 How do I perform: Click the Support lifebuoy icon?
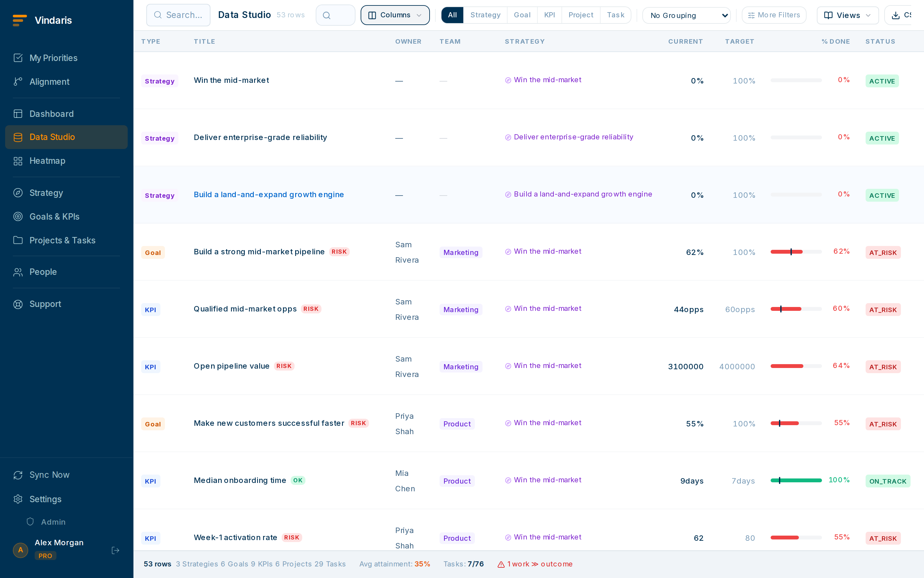[x=18, y=304]
